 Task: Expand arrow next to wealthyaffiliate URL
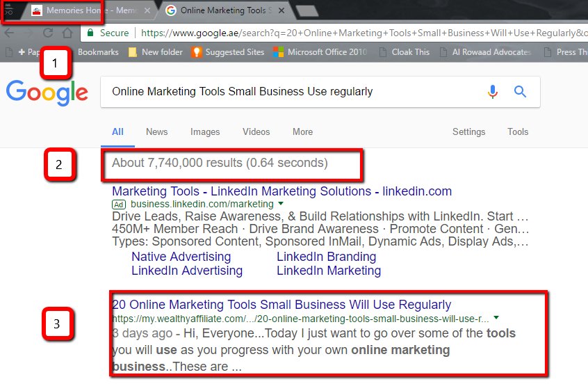[x=496, y=318]
